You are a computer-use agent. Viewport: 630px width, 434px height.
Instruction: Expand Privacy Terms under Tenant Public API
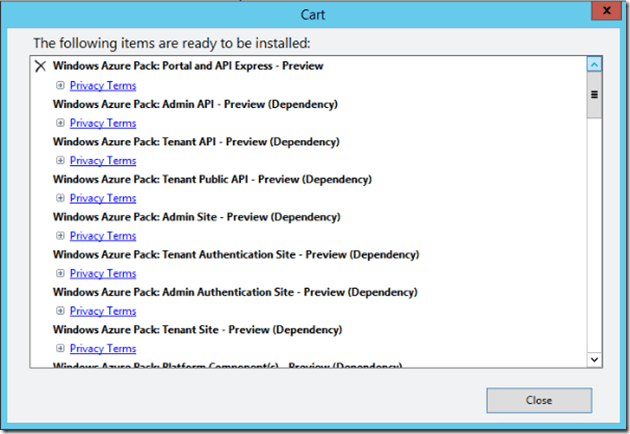click(x=61, y=198)
